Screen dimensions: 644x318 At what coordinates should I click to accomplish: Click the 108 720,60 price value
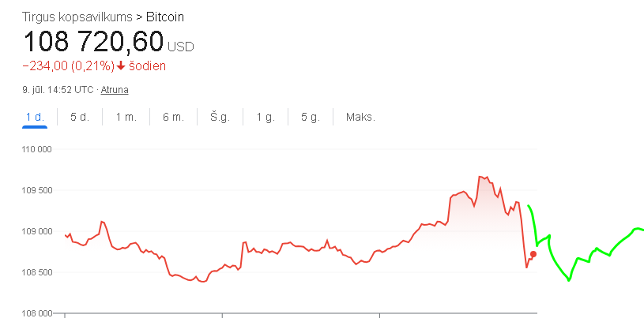click(x=94, y=42)
